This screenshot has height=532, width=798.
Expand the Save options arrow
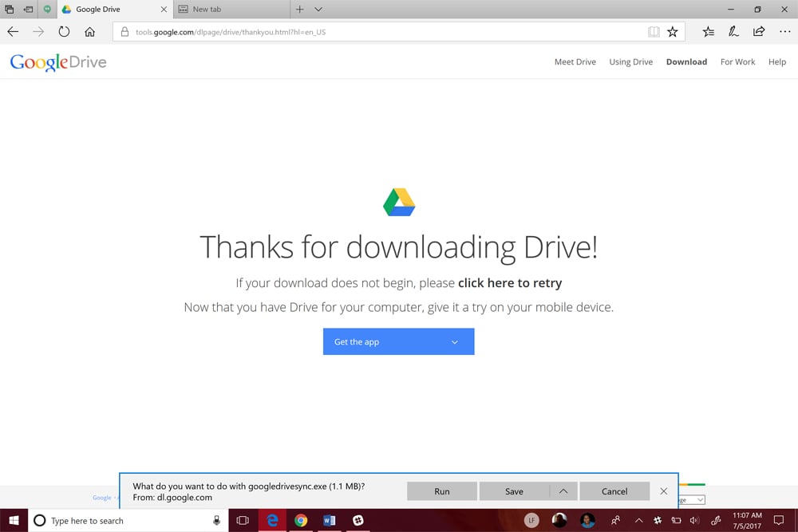click(563, 491)
